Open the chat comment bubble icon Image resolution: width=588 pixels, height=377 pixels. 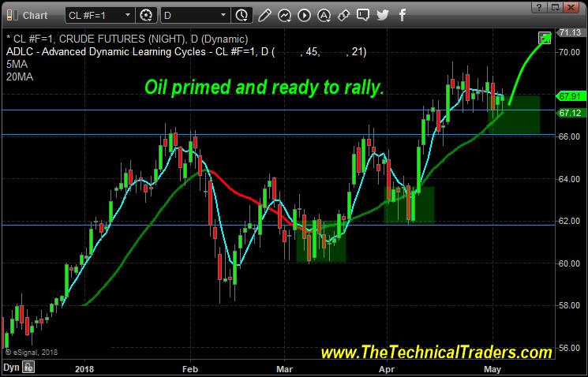tap(362, 15)
